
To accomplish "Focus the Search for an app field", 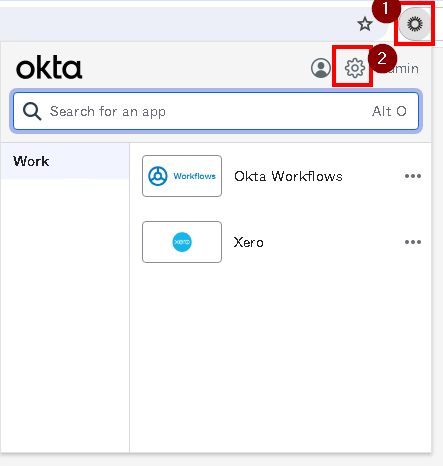I will point(216,111).
